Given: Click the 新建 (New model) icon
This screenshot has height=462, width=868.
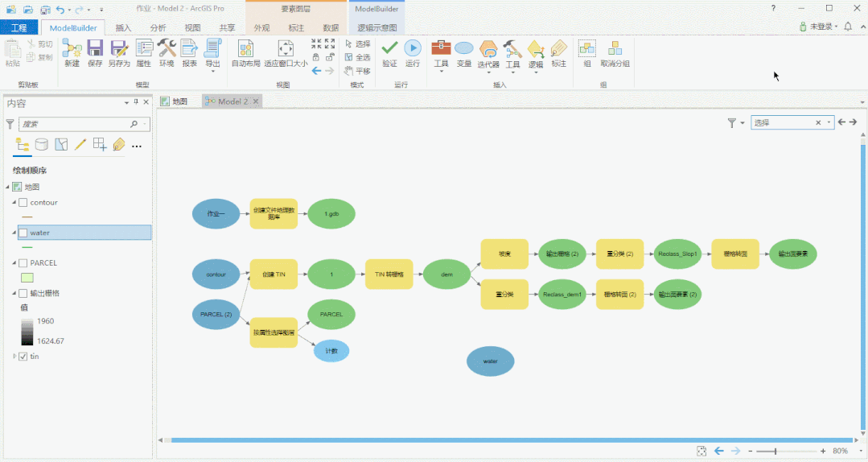Looking at the screenshot, I should tap(72, 49).
